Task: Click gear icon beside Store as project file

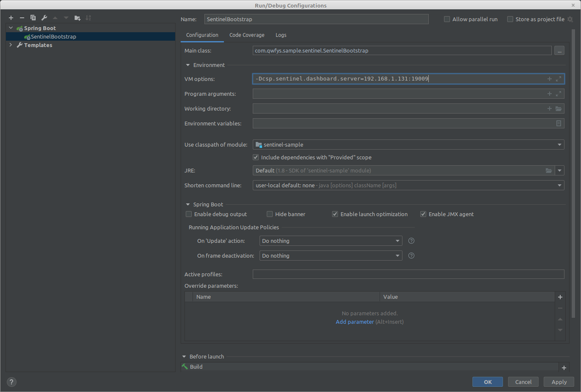Action: click(x=570, y=19)
